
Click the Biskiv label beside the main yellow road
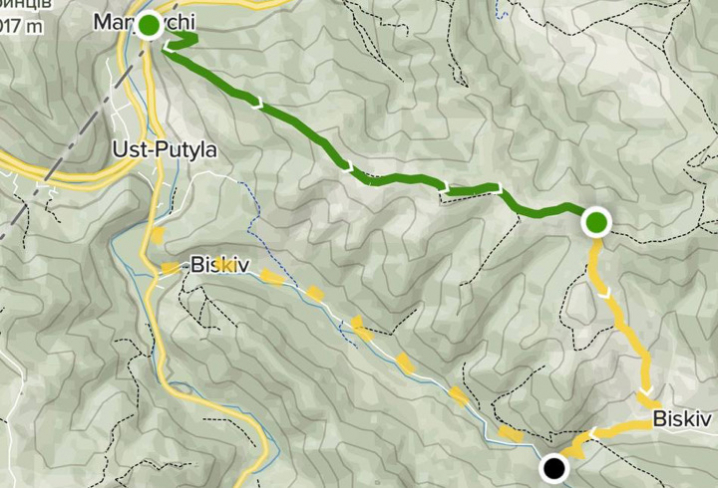[x=219, y=265]
